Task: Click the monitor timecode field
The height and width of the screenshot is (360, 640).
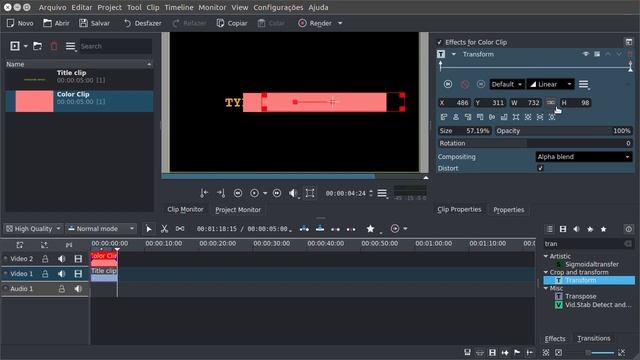Action: coord(345,193)
